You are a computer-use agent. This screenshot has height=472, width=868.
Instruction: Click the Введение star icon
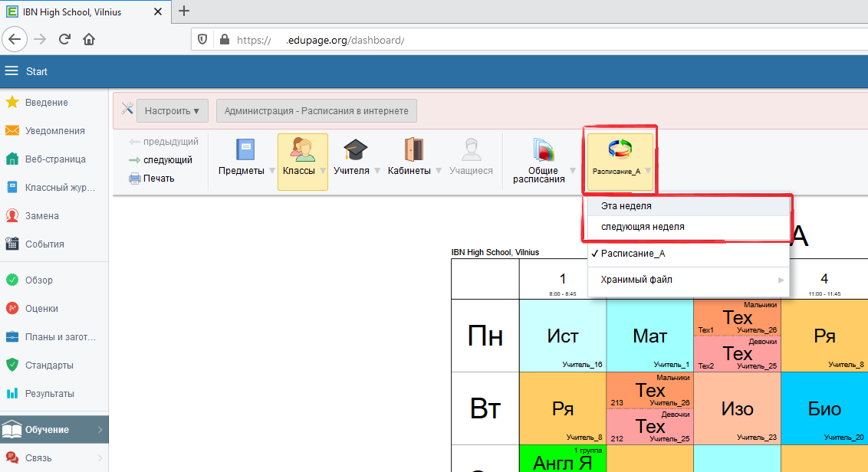click(12, 102)
